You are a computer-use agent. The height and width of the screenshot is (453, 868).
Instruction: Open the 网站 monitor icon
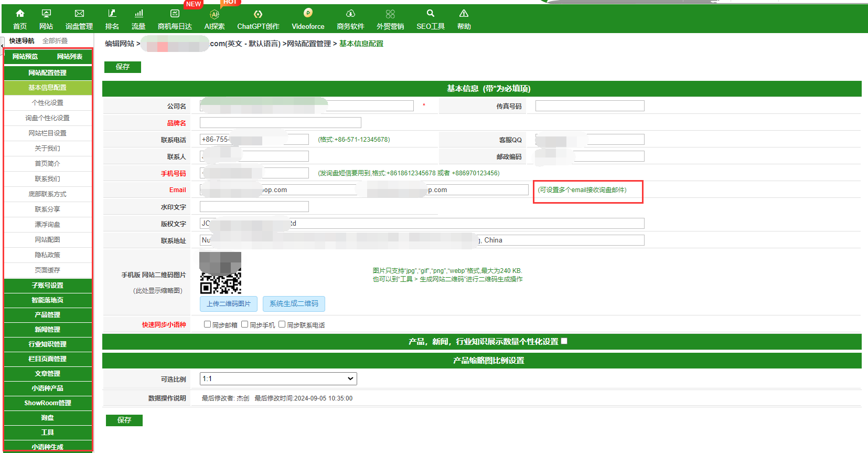pos(46,14)
